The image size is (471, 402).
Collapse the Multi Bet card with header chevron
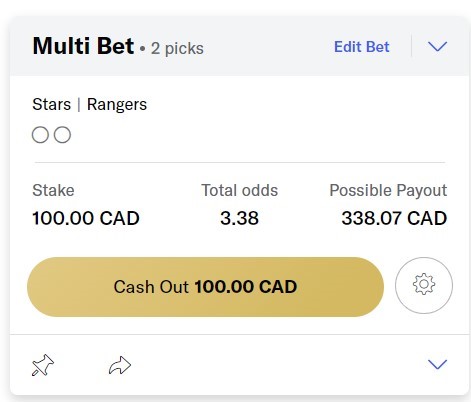click(437, 46)
